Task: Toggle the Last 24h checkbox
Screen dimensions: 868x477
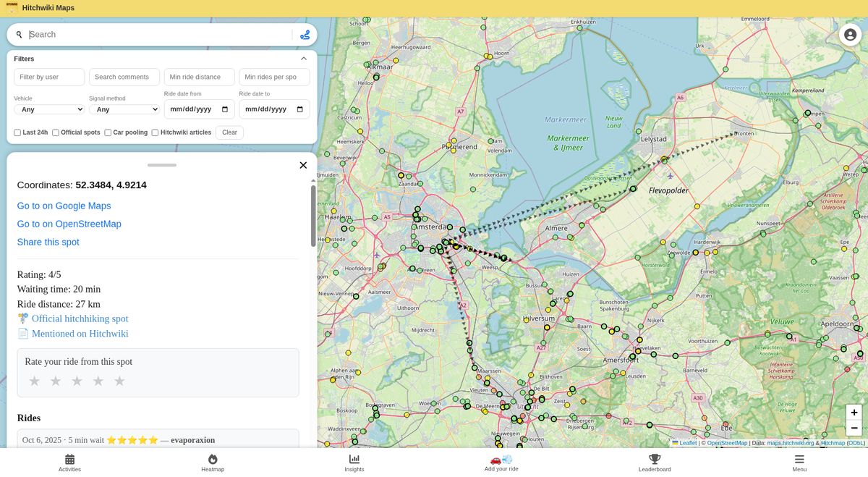Action: point(17,132)
